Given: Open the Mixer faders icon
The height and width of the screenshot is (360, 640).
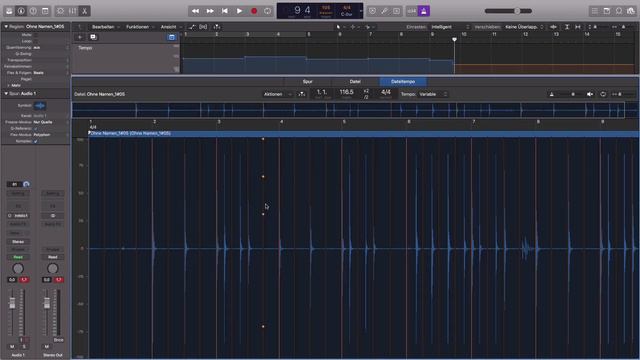Looking at the screenshot, I should 73,11.
